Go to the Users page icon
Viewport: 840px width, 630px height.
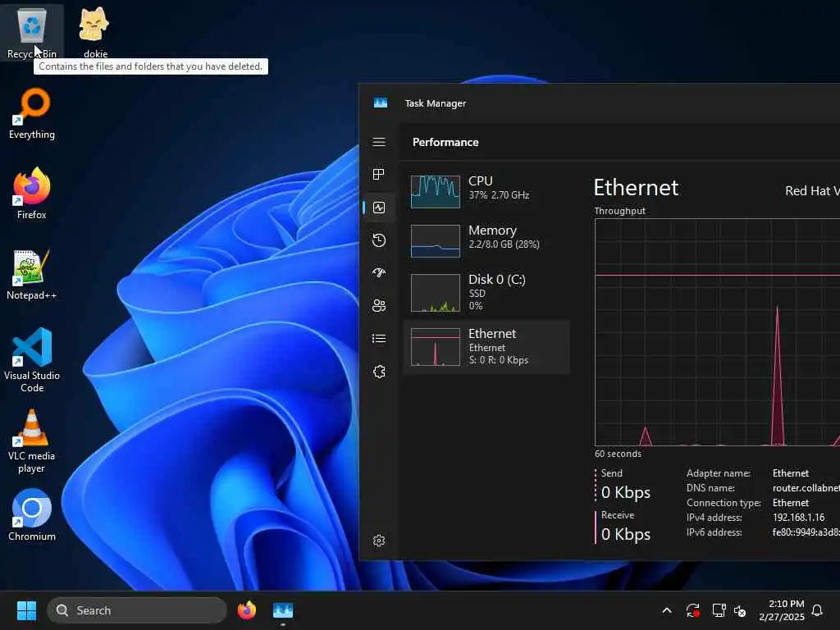tap(379, 305)
